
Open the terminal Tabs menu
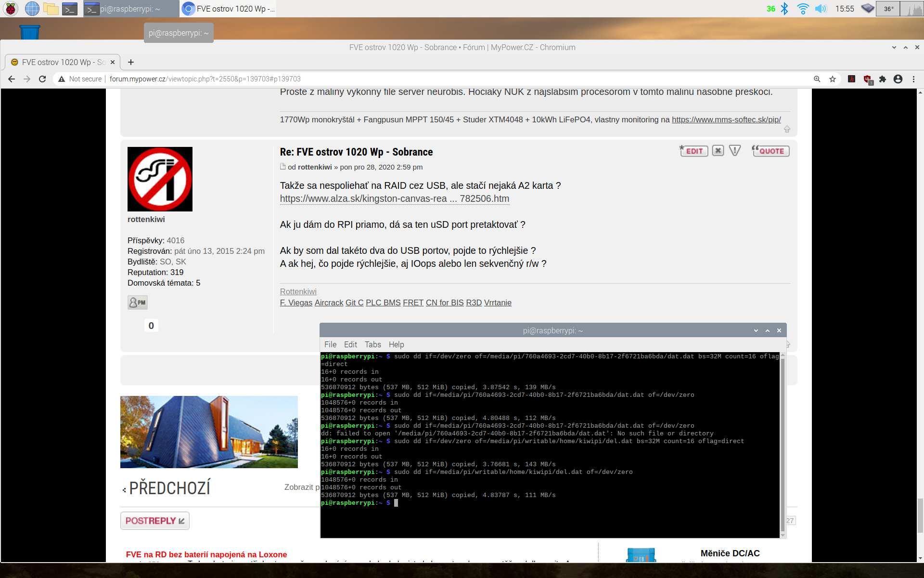pyautogui.click(x=372, y=344)
